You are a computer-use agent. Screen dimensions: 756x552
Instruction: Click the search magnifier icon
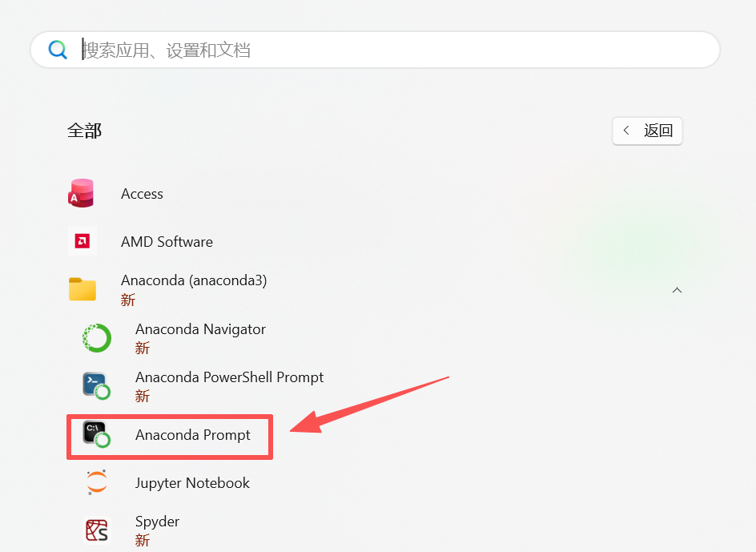click(58, 50)
